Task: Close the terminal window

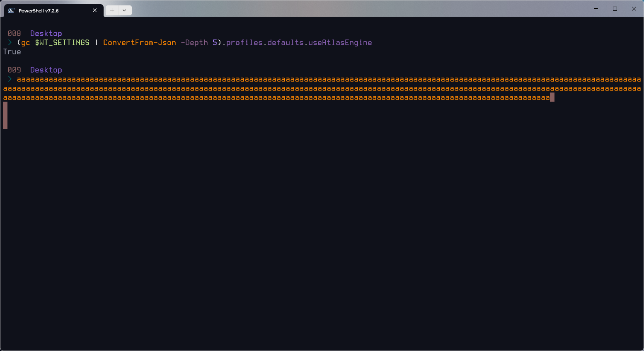Action: pos(634,9)
